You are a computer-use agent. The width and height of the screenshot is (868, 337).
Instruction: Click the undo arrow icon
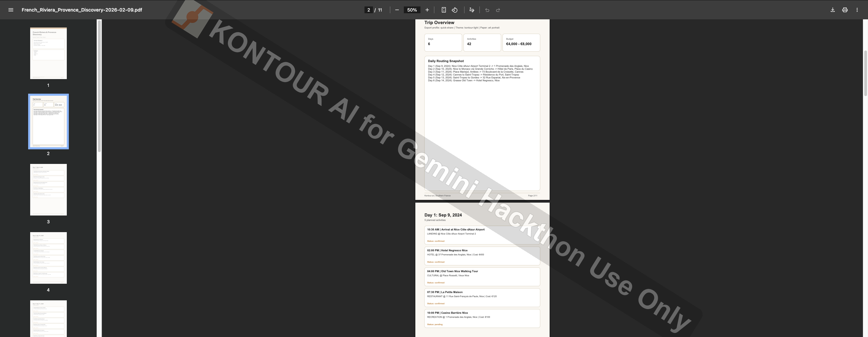click(x=487, y=10)
